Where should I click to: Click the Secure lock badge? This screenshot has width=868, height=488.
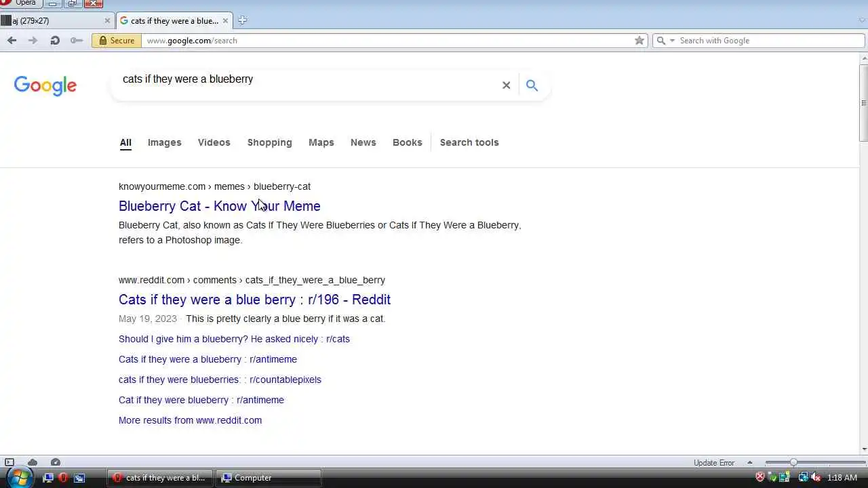[x=117, y=41]
